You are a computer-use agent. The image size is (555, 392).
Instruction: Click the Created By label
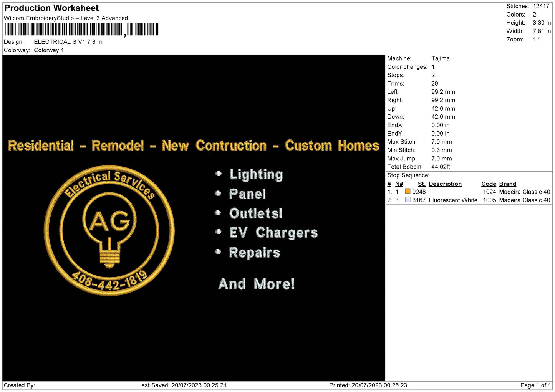pos(19,385)
